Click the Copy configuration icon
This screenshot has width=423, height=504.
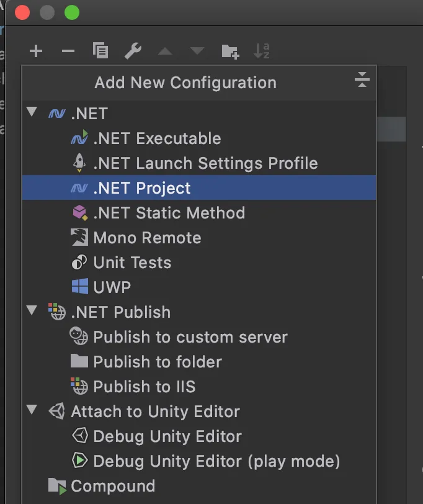click(x=100, y=50)
